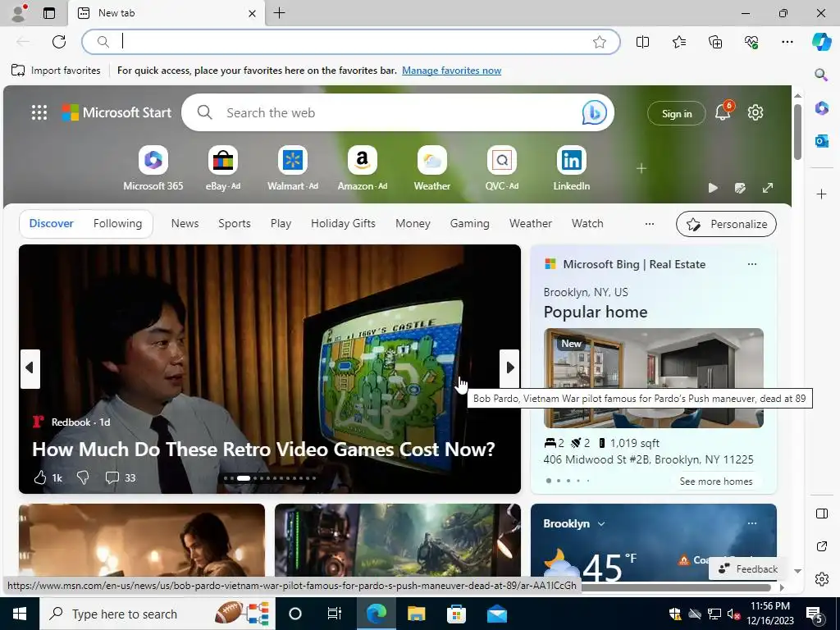Screen dimensions: 840x630
Task: Play the background video
Action: (x=713, y=188)
